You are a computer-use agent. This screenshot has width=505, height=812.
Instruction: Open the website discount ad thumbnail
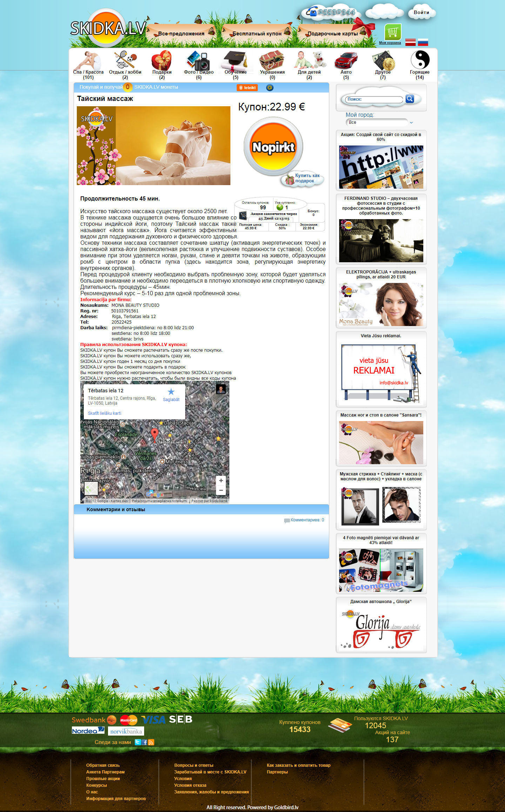[x=381, y=167]
